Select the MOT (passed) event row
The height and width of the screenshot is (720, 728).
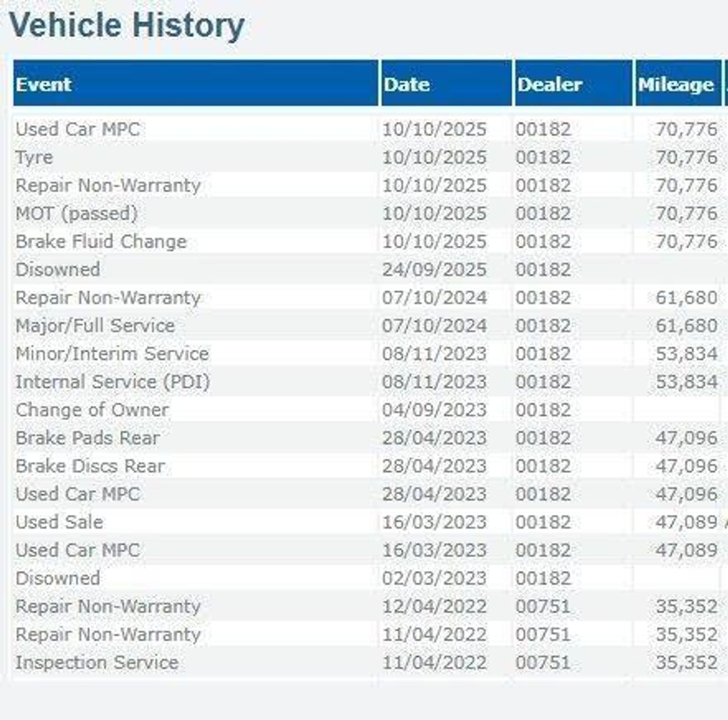pyautogui.click(x=76, y=213)
